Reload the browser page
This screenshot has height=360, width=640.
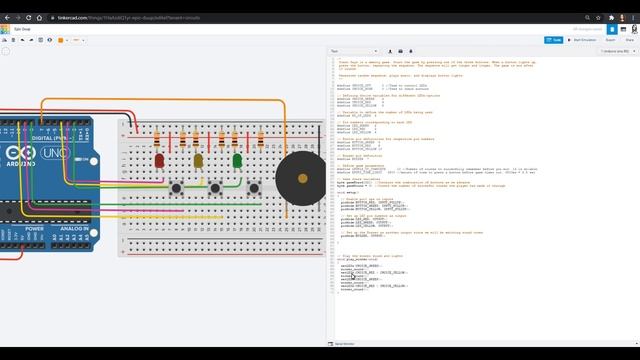pos(29,18)
